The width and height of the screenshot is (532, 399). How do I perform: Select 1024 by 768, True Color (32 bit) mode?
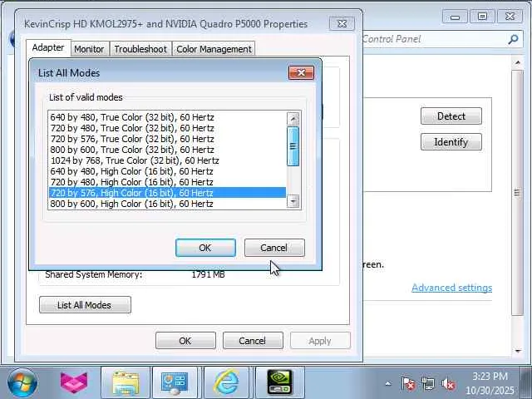(x=167, y=160)
